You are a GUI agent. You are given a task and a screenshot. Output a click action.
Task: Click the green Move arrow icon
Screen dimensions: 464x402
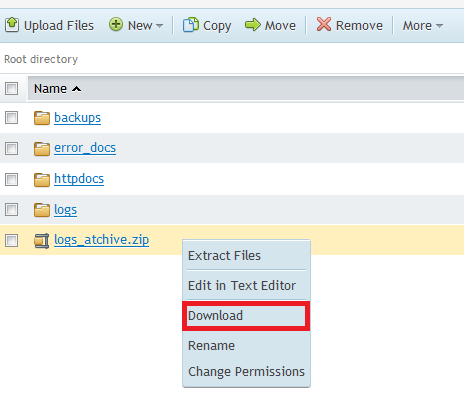[253, 25]
